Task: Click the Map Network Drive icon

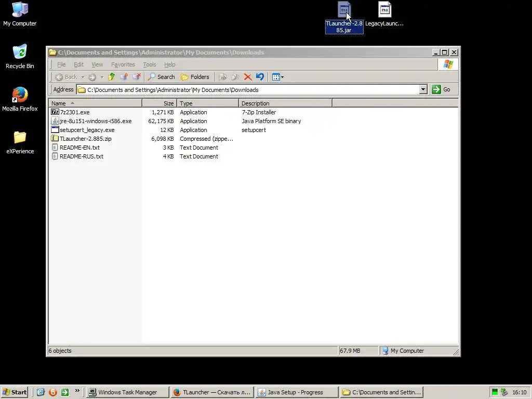Action: click(124, 77)
